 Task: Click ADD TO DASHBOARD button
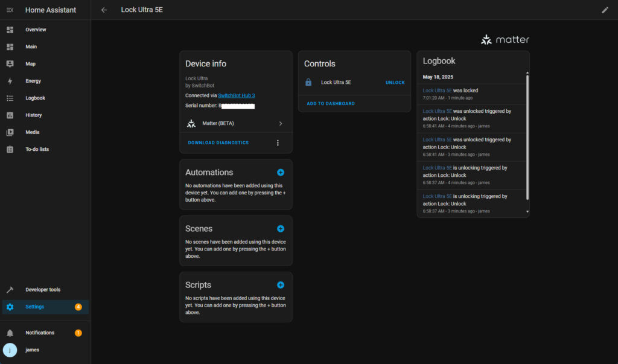tap(330, 104)
